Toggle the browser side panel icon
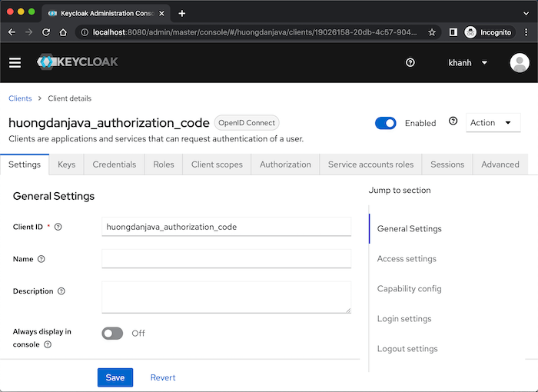 [x=453, y=32]
